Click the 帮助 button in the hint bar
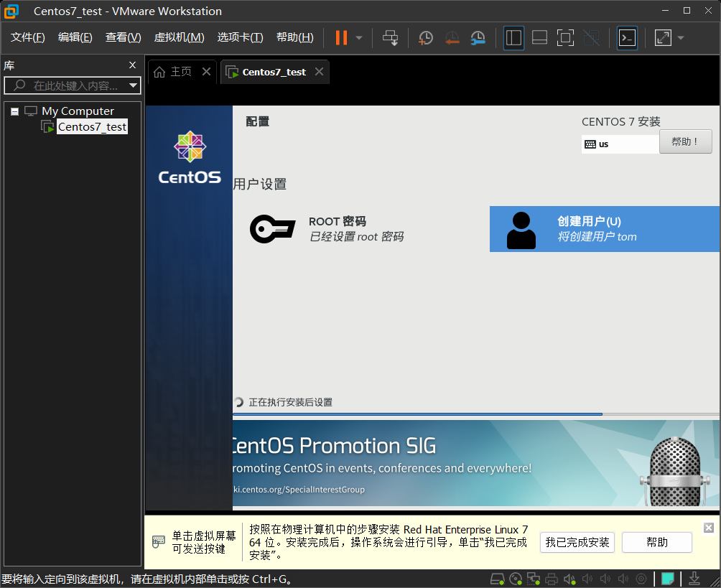 [x=656, y=543]
